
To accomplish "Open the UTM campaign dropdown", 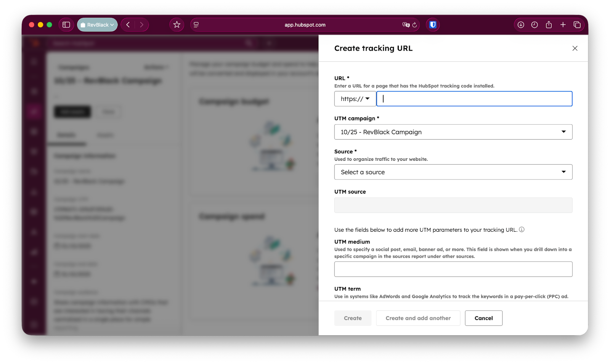I will click(453, 132).
